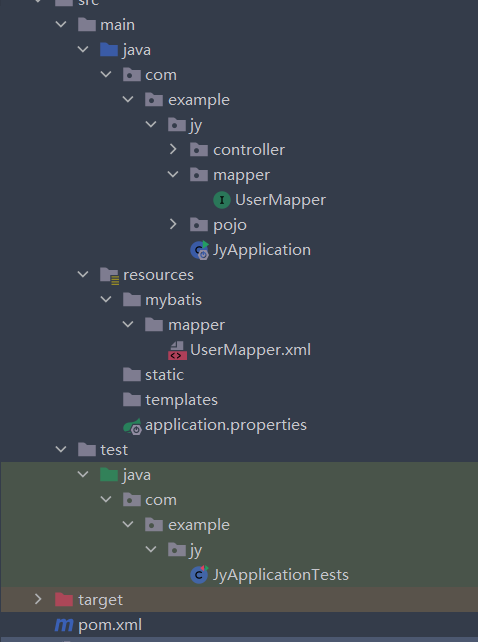Viewport: 478px width, 642px height.
Task: Select the UserMapper interface icon
Action: pyautogui.click(x=222, y=200)
